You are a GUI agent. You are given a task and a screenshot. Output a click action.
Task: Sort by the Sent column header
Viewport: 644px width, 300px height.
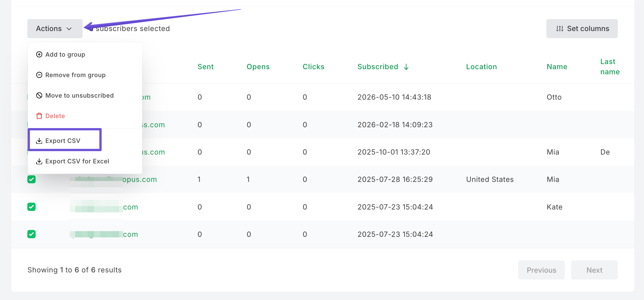[x=206, y=67]
